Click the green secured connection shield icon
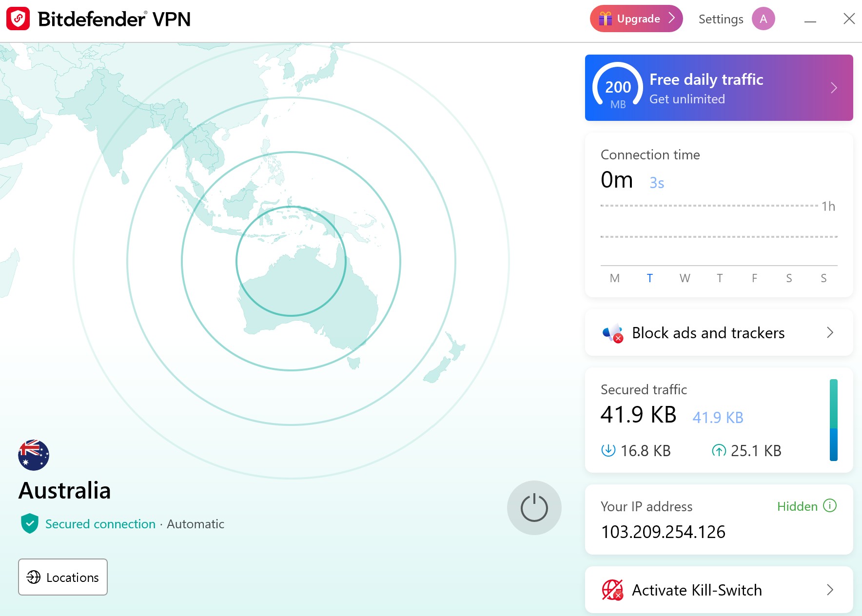 tap(30, 523)
